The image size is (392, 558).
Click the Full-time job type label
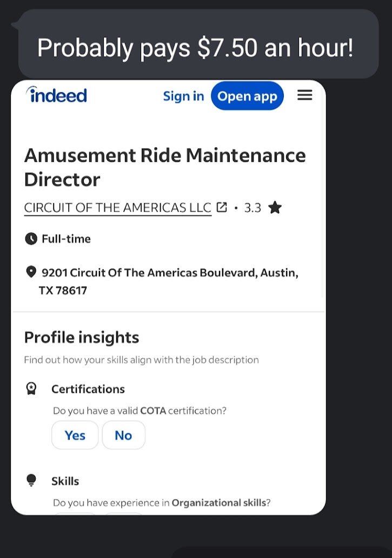66,239
